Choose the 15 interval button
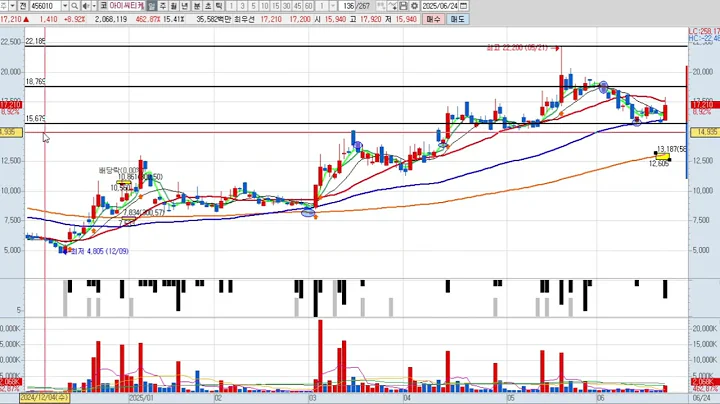Screen dimensions: 720x404 click(276, 6)
